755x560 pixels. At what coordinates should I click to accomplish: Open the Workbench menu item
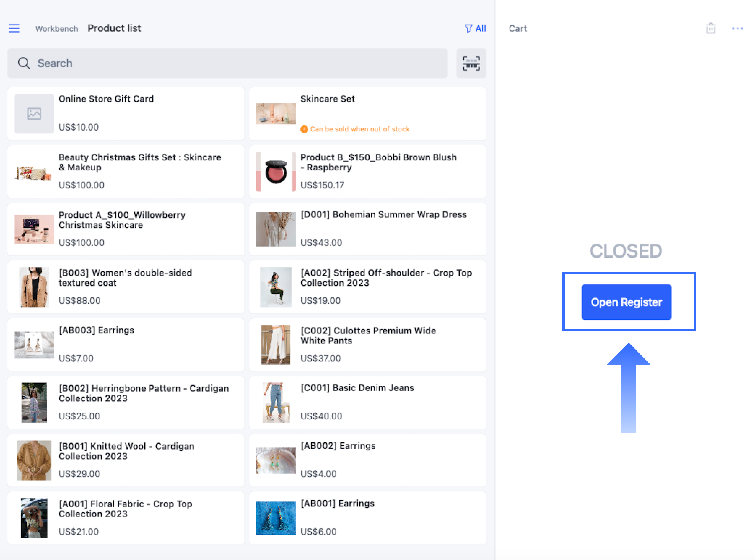tap(56, 28)
